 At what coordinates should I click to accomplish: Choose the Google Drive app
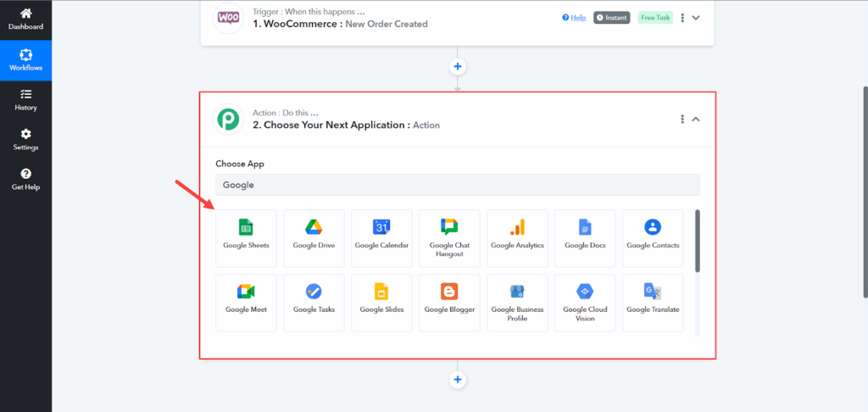coord(314,238)
